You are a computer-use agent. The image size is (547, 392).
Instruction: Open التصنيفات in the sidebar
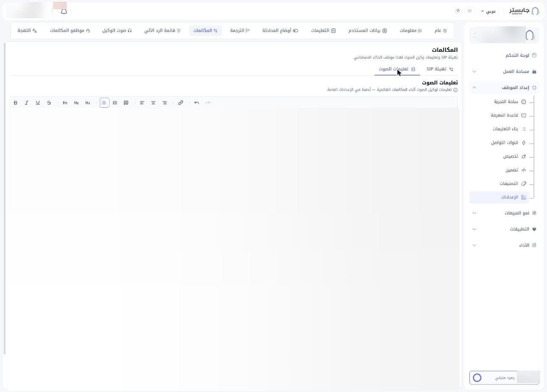pyautogui.click(x=512, y=184)
